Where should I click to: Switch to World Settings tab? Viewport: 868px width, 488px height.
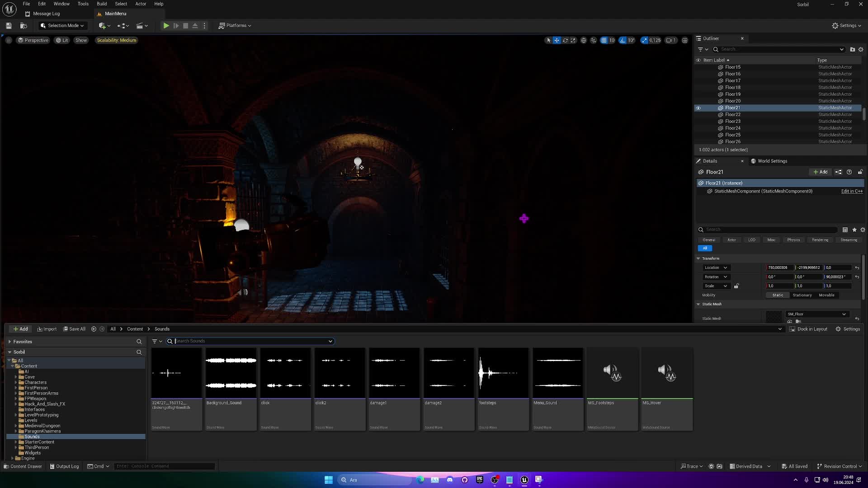(769, 161)
